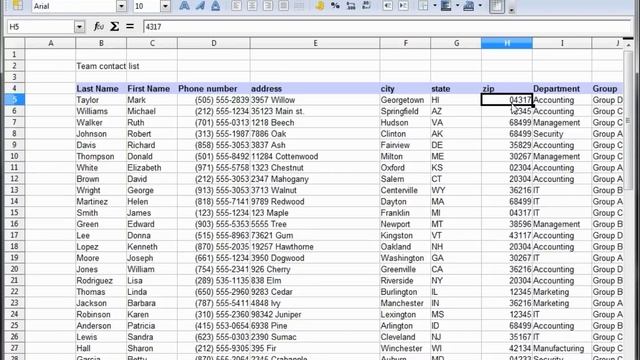
Task: Click the vertical scrollbar up arrow
Action: pos(628,44)
